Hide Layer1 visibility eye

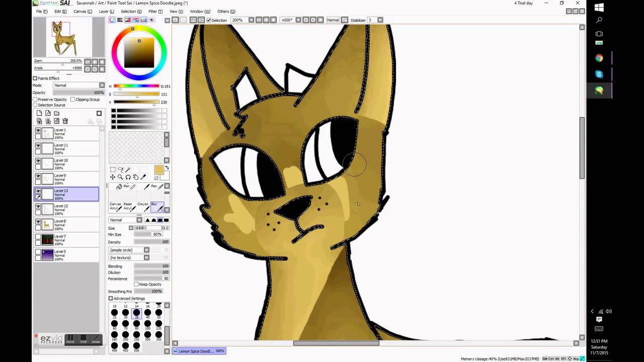point(38,130)
